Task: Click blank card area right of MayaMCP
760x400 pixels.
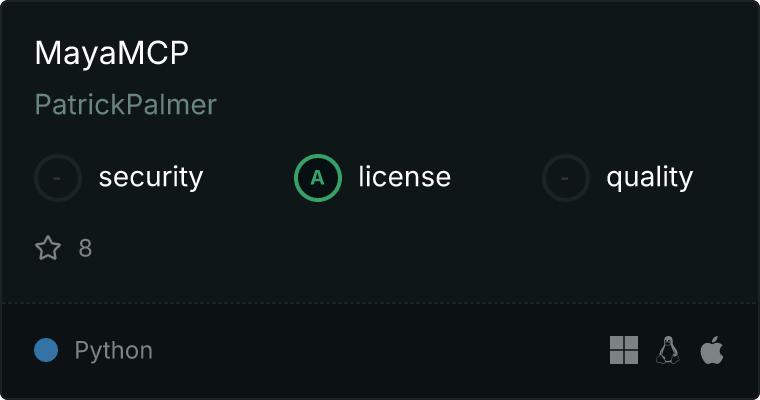Action: click(x=460, y=53)
